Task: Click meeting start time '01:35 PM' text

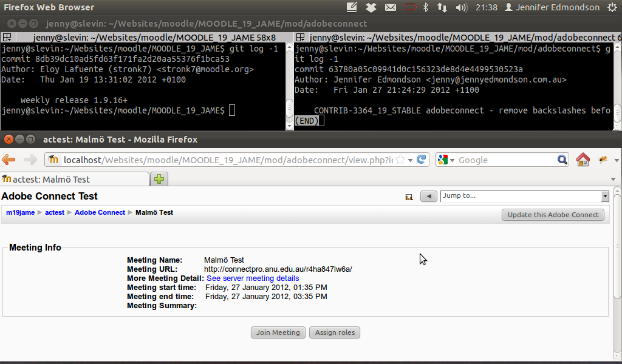Action: 310,287
